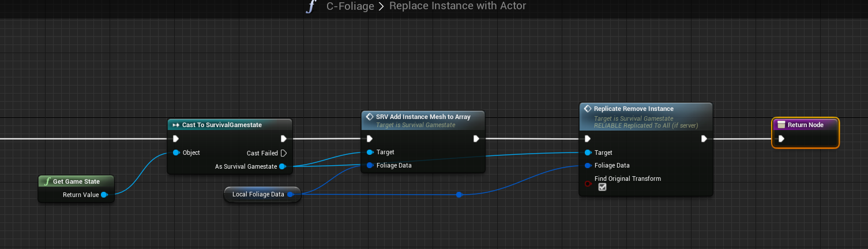Click the Get Game State function icon

[47, 181]
